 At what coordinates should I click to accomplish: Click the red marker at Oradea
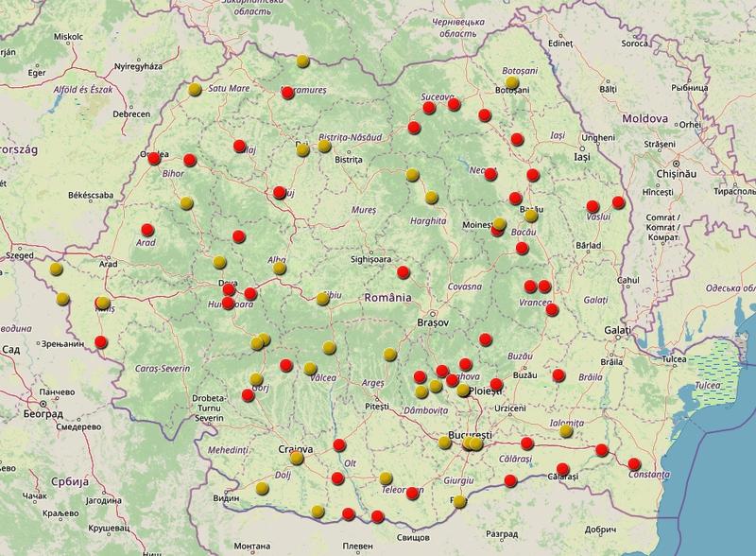point(155,159)
